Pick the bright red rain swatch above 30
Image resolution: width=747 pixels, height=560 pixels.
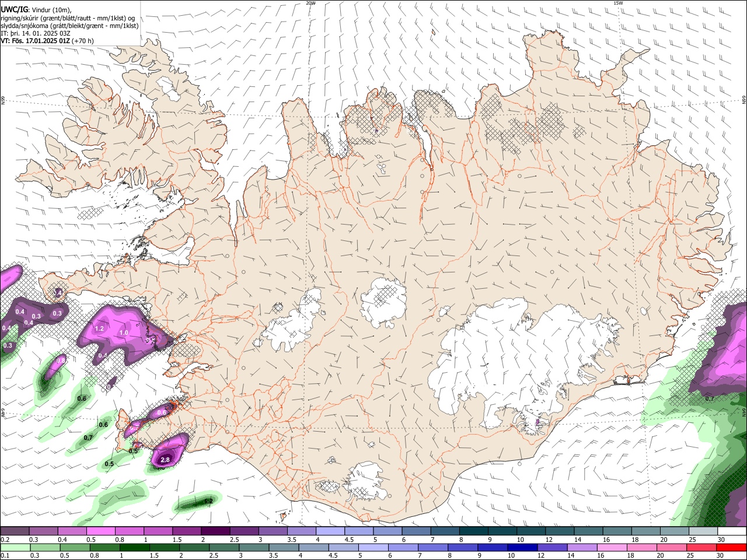tap(732, 547)
